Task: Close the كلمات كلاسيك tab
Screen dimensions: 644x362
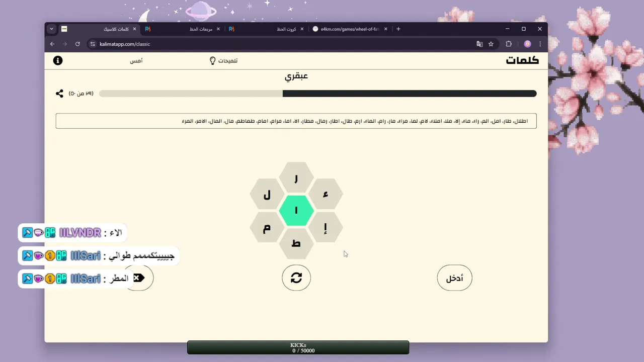Action: (x=134, y=29)
